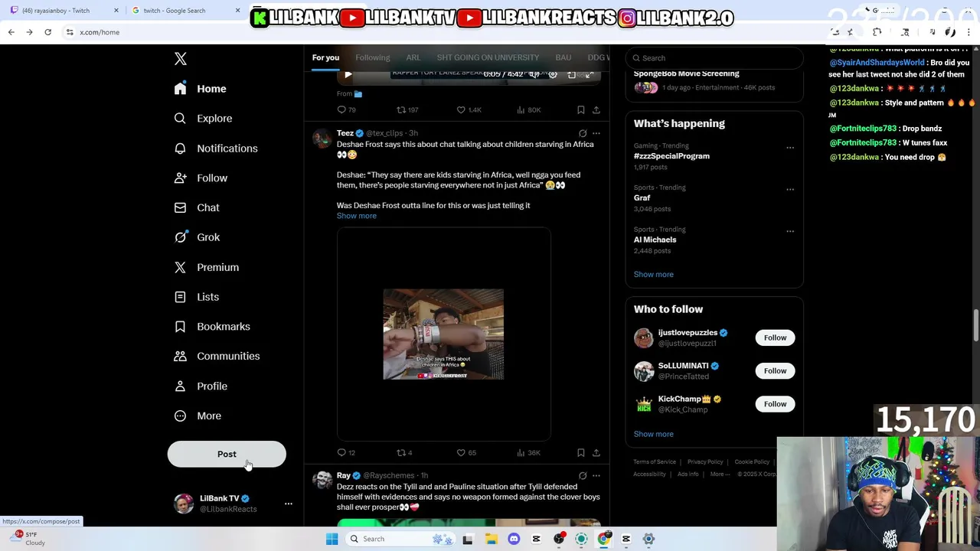
Task: Open Windows Start menu
Action: pos(332,539)
